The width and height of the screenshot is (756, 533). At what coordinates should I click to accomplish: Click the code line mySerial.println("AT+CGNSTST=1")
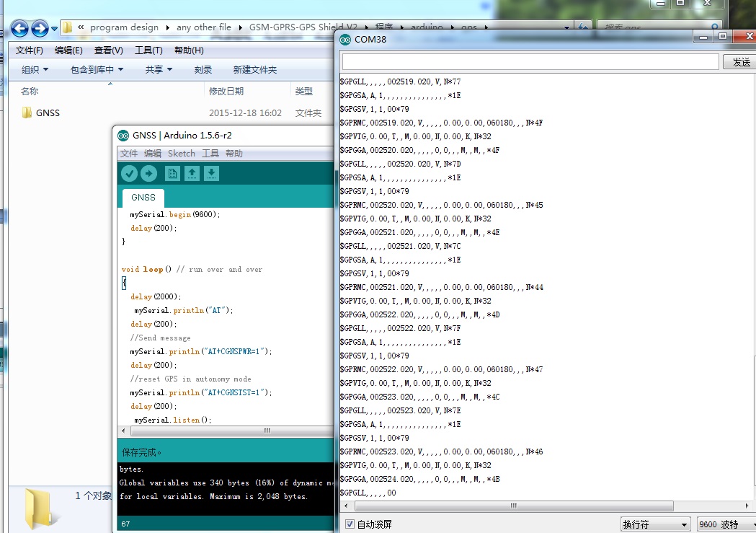(x=201, y=392)
